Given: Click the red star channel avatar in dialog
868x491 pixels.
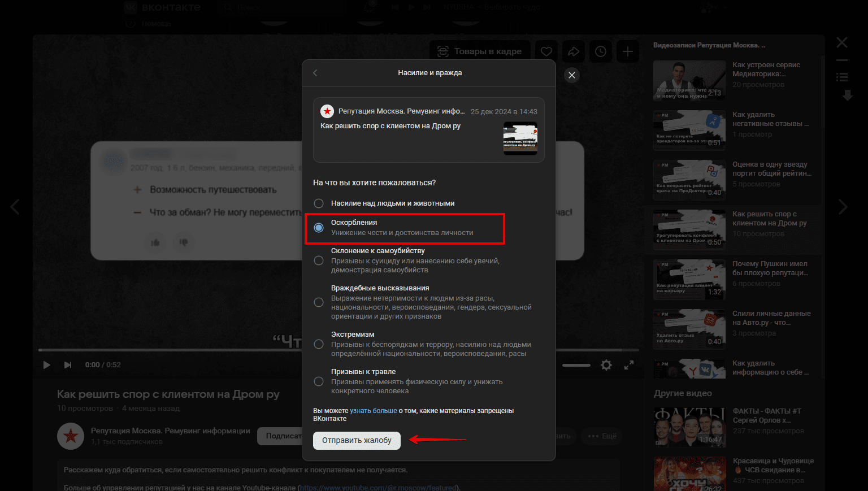Looking at the screenshot, I should point(327,111).
